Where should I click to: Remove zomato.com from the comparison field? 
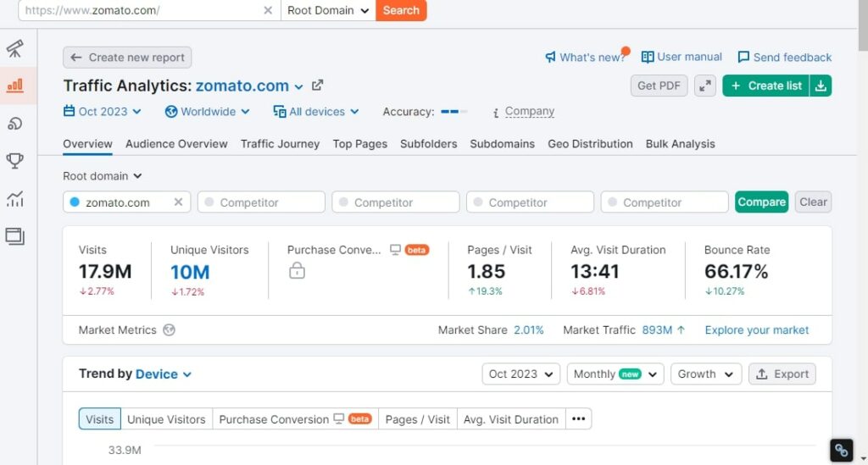pos(178,202)
